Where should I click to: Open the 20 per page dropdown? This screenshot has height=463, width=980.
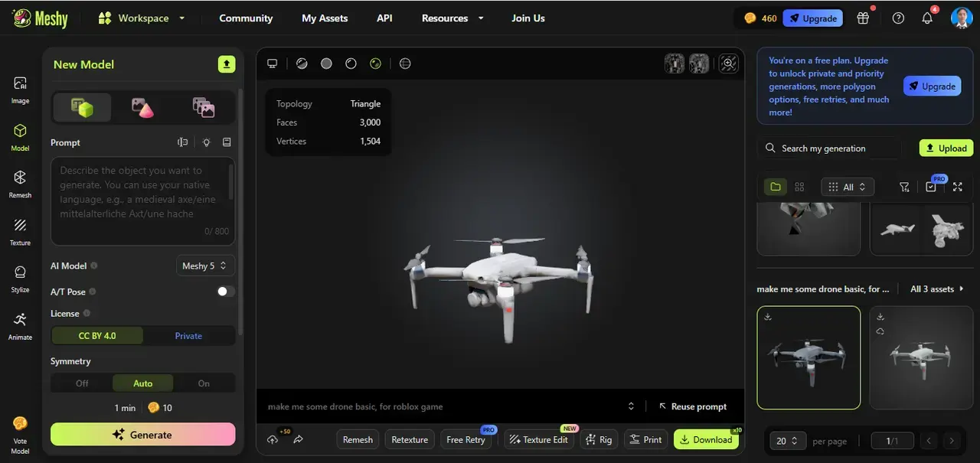click(x=787, y=441)
